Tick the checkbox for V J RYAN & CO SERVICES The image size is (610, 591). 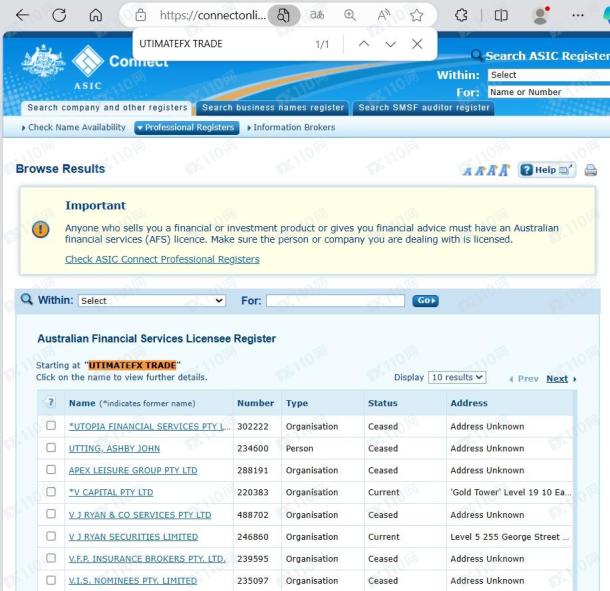click(51, 514)
